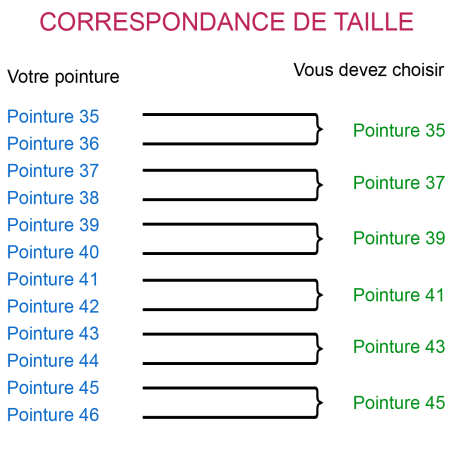Select the green Pointure 41 result
452x452 pixels.
[x=399, y=295]
